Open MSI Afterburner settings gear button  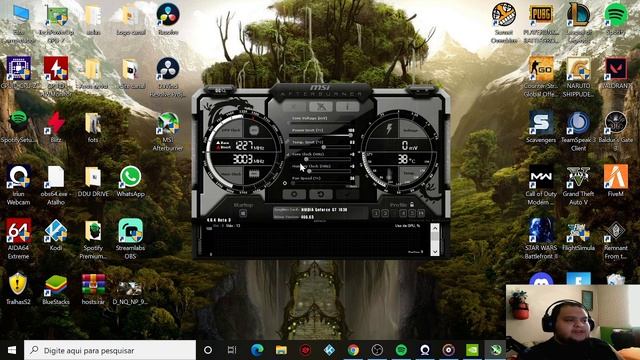tap(294, 195)
